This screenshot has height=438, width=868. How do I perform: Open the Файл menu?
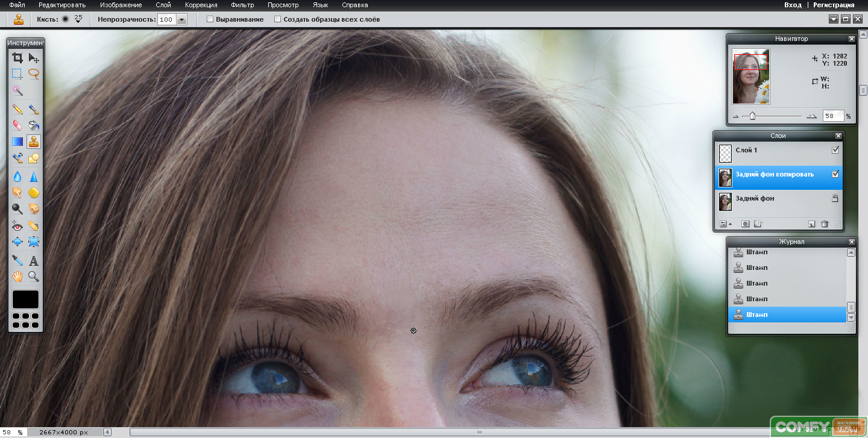17,5
